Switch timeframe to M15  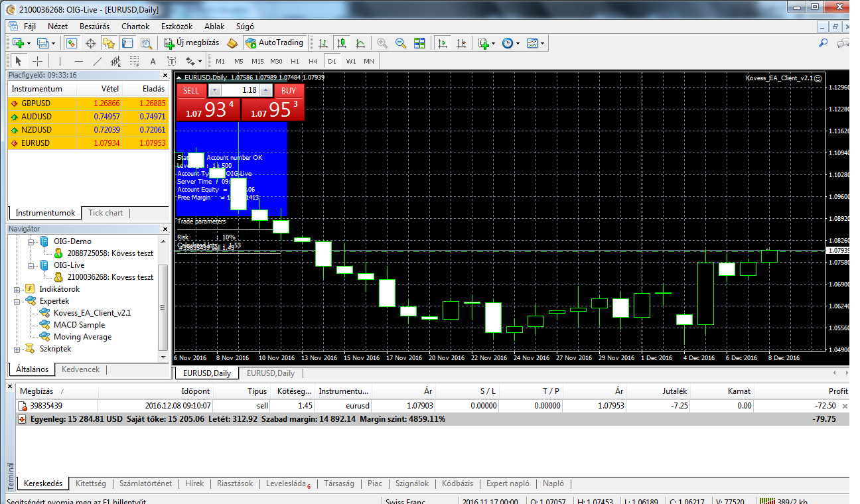click(257, 61)
